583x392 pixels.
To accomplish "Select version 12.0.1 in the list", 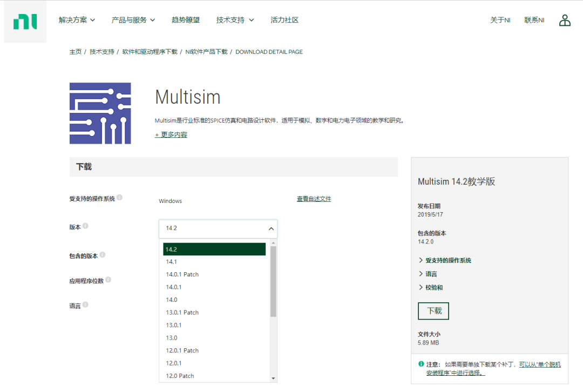I will pyautogui.click(x=214, y=363).
